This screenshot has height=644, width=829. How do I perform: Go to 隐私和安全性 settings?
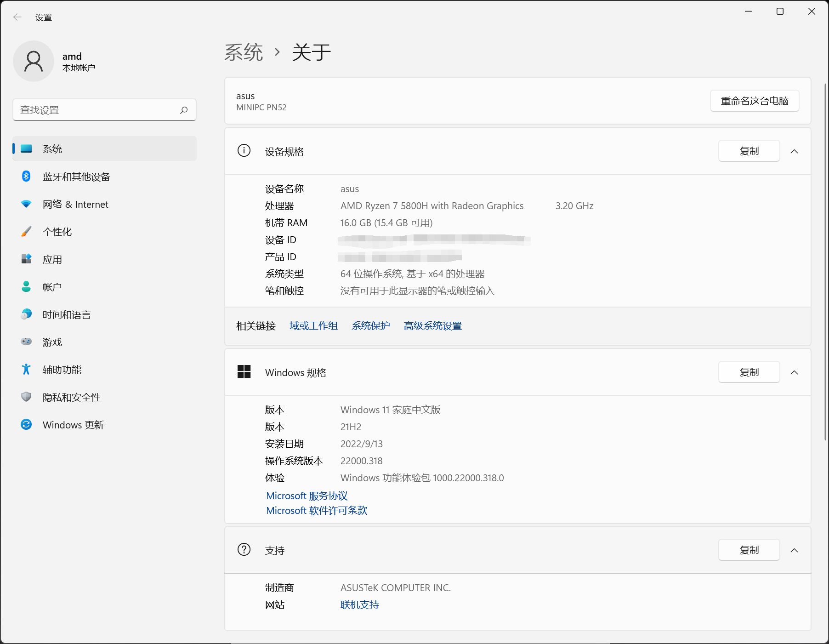[x=104, y=397]
